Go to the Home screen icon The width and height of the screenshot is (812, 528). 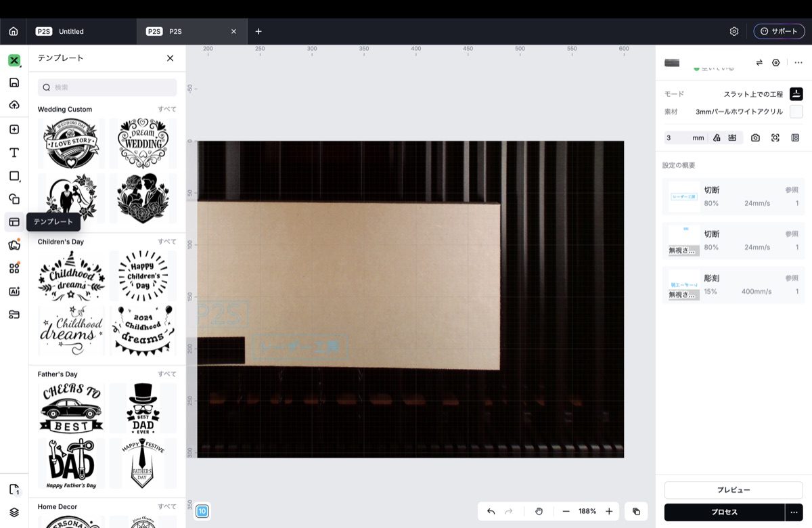click(14, 31)
